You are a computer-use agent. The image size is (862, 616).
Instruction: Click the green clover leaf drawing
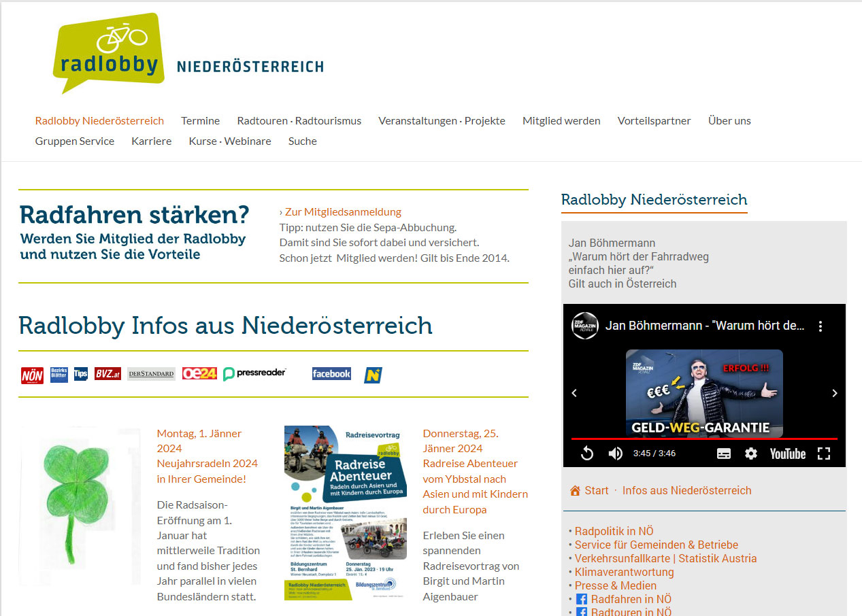pyautogui.click(x=80, y=506)
